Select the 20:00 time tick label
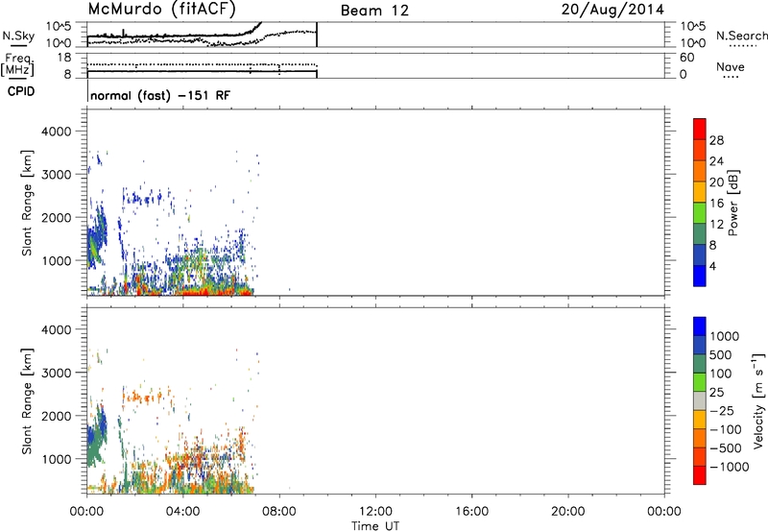The height and width of the screenshot is (532, 768). (567, 512)
